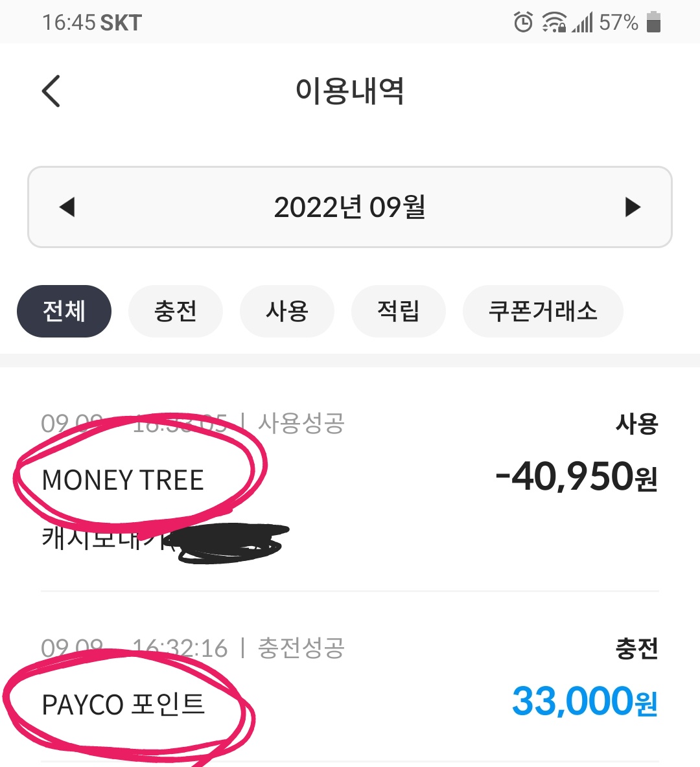Tap the 이용내역 page title
Viewport: 700px width, 767px height.
click(350, 91)
